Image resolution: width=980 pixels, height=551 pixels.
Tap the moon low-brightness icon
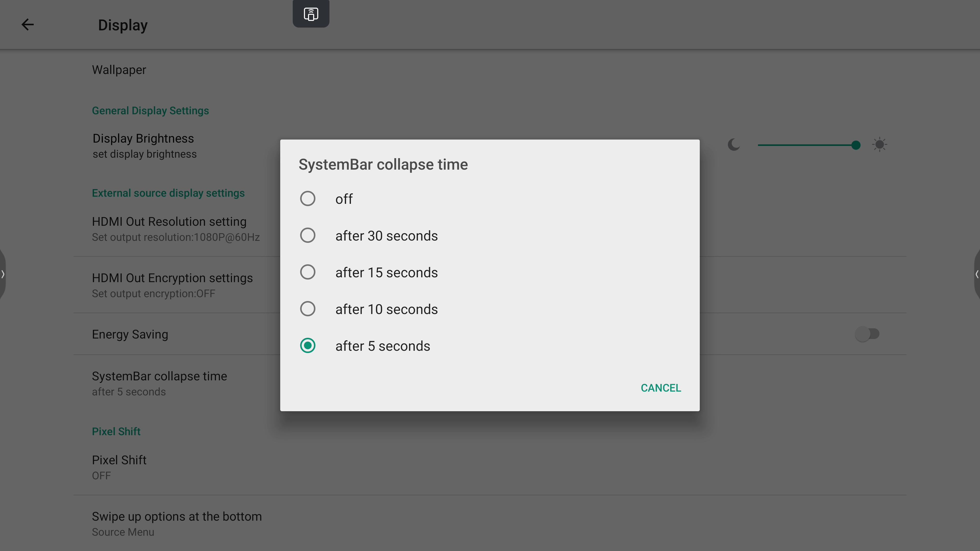(x=734, y=144)
